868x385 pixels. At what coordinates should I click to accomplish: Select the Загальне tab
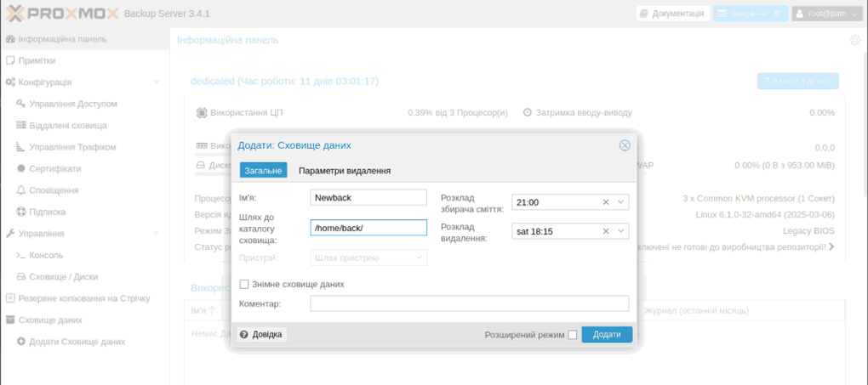(263, 170)
